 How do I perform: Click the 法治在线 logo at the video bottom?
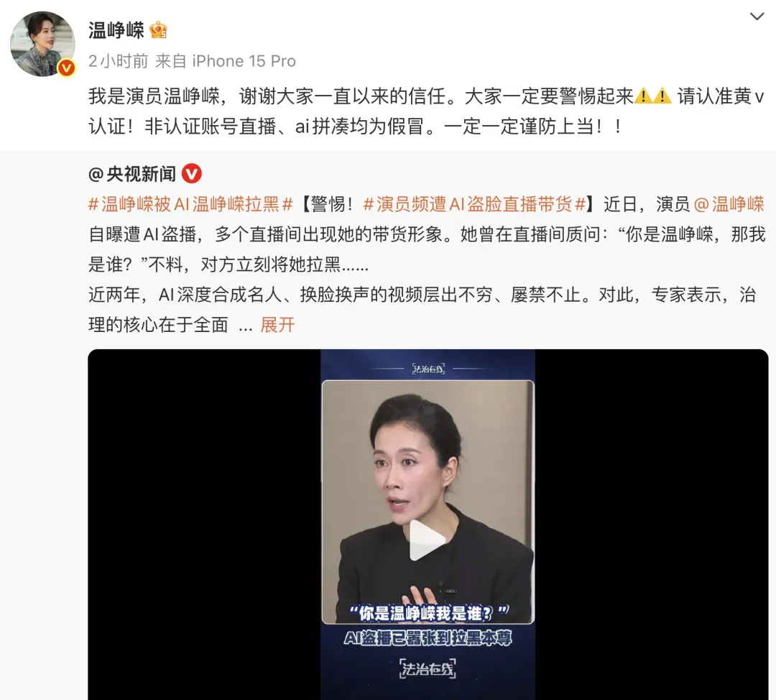click(x=428, y=668)
